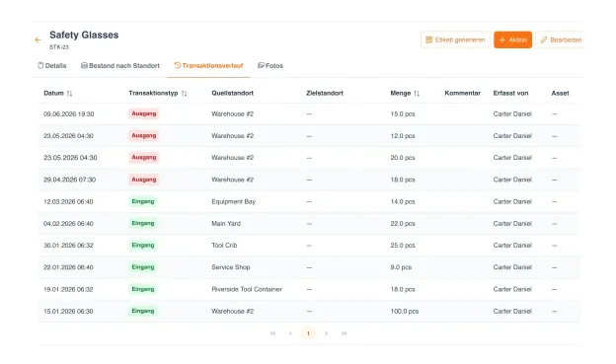The width and height of the screenshot is (616, 364).
Task: Go to first page double-chevron
Action: (272, 333)
